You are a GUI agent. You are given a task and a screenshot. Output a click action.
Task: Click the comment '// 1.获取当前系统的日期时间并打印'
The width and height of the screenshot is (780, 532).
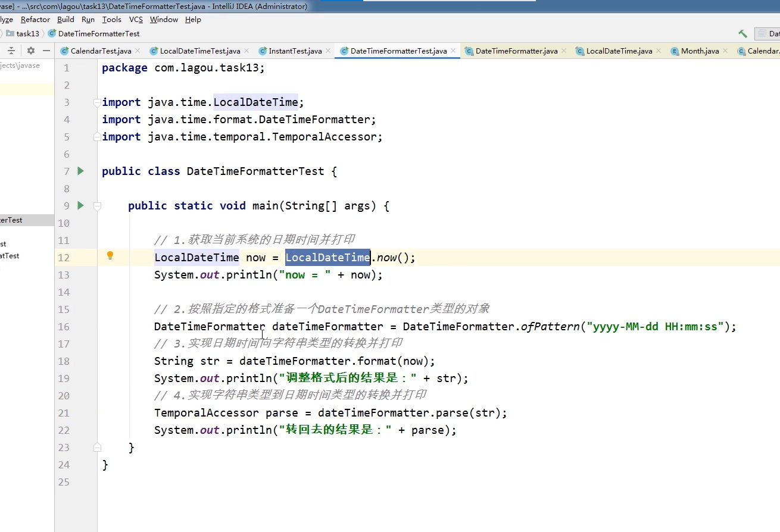click(x=254, y=240)
